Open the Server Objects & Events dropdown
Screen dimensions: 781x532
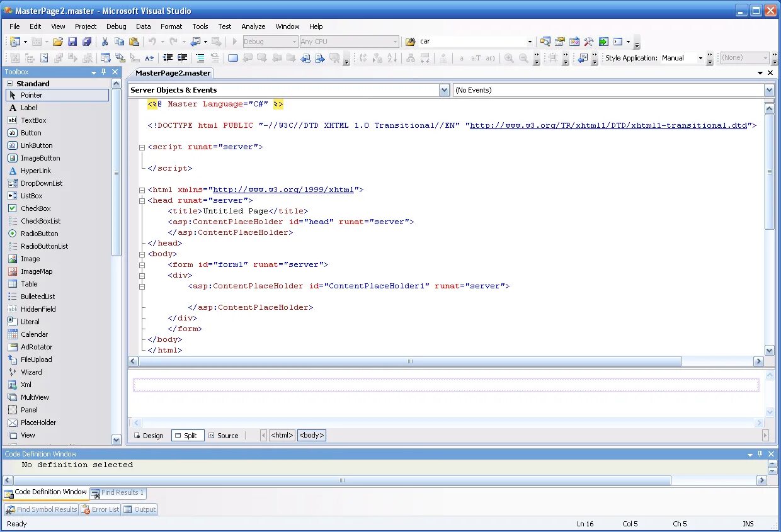pyautogui.click(x=445, y=90)
